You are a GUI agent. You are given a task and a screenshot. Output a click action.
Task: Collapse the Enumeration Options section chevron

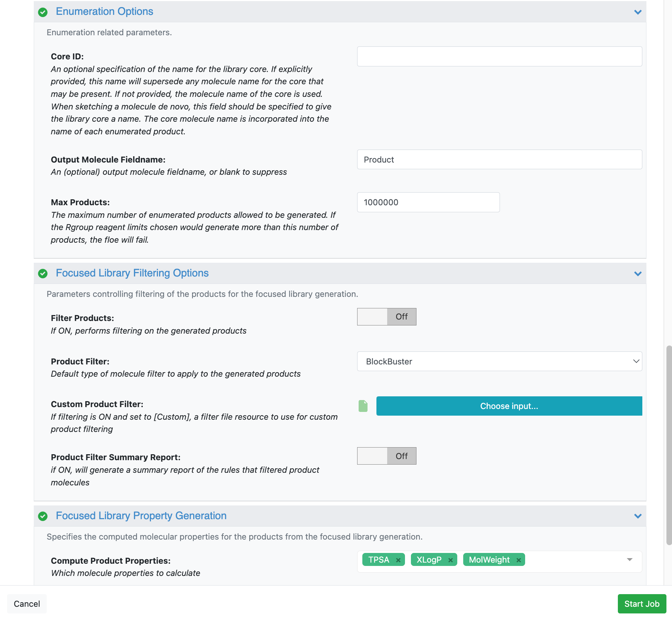(x=638, y=12)
